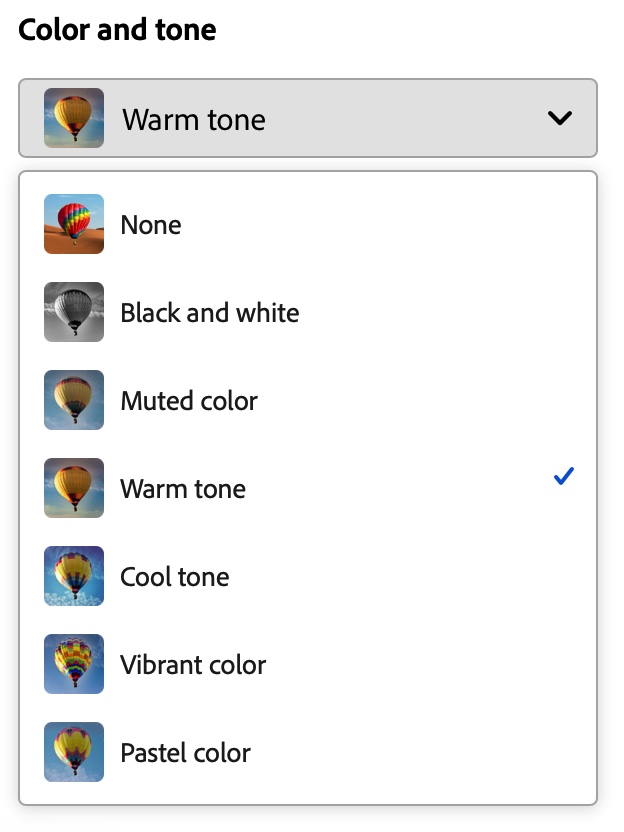Click the Muted color balloon icon
The height and width of the screenshot is (832, 624).
(74, 400)
